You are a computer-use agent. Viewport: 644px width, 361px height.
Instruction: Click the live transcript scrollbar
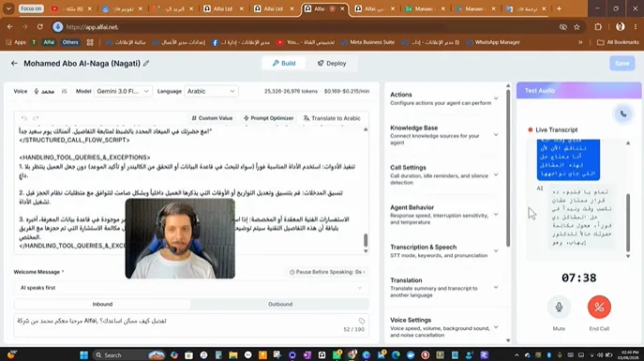pos(627,222)
